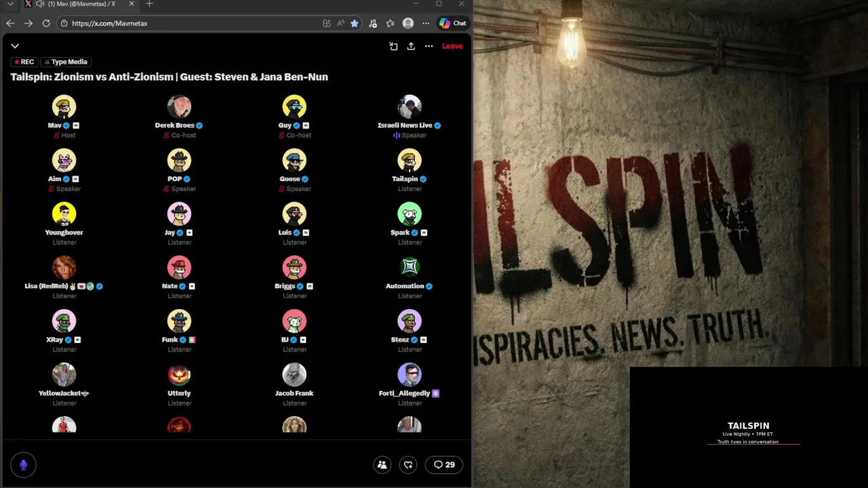Open the 29 replies comment button
The width and height of the screenshot is (868, 488).
(x=445, y=465)
